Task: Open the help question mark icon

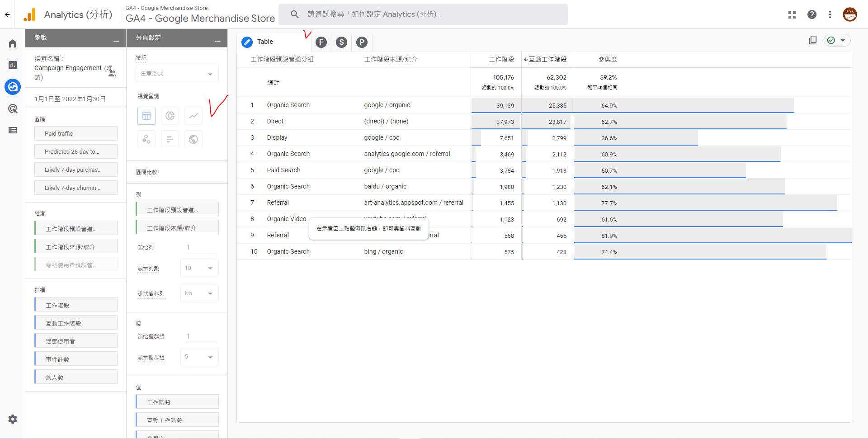Action: [812, 14]
